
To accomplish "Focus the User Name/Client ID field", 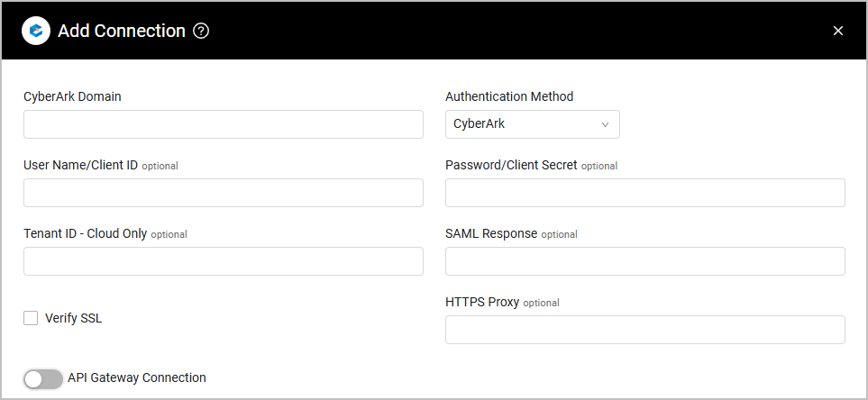I will [x=224, y=193].
